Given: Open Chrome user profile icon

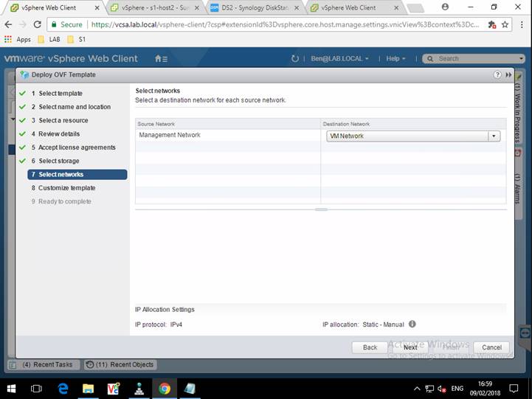Looking at the screenshot, I should click(445, 7).
